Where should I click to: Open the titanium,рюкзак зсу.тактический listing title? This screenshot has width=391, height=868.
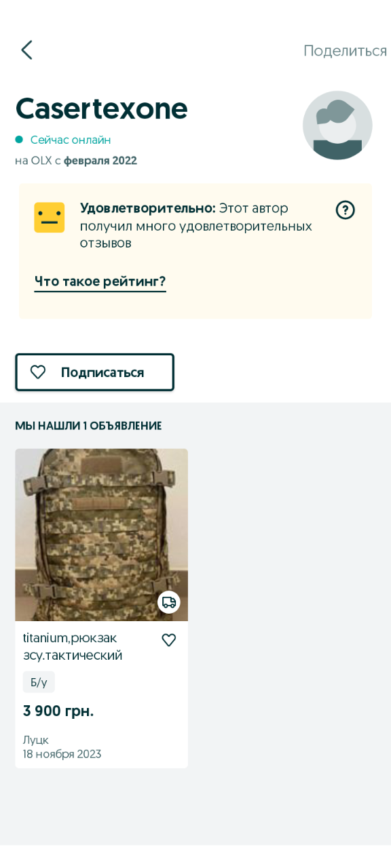(x=73, y=647)
